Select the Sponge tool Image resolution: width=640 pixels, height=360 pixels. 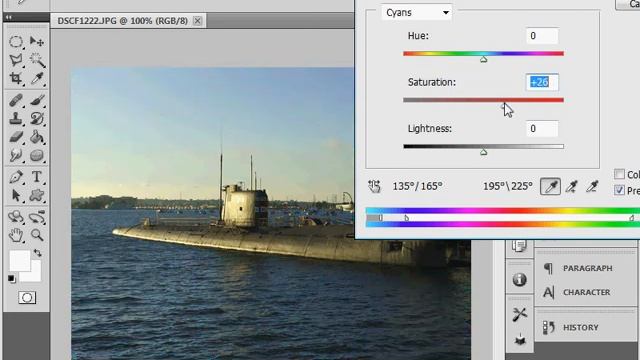[37, 155]
